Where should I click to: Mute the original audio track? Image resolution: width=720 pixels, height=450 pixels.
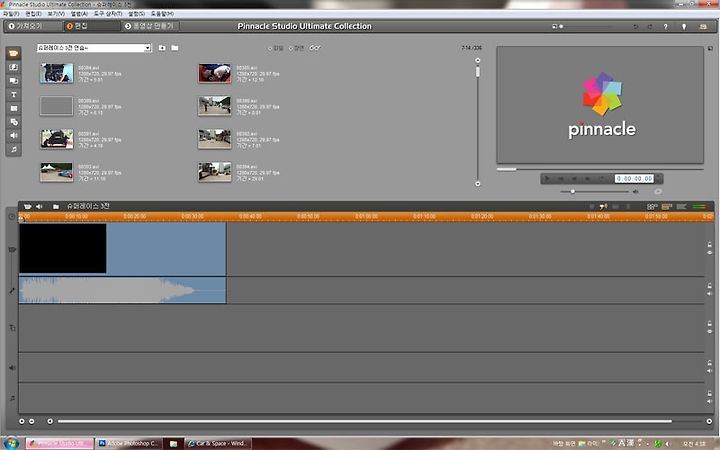(709, 293)
